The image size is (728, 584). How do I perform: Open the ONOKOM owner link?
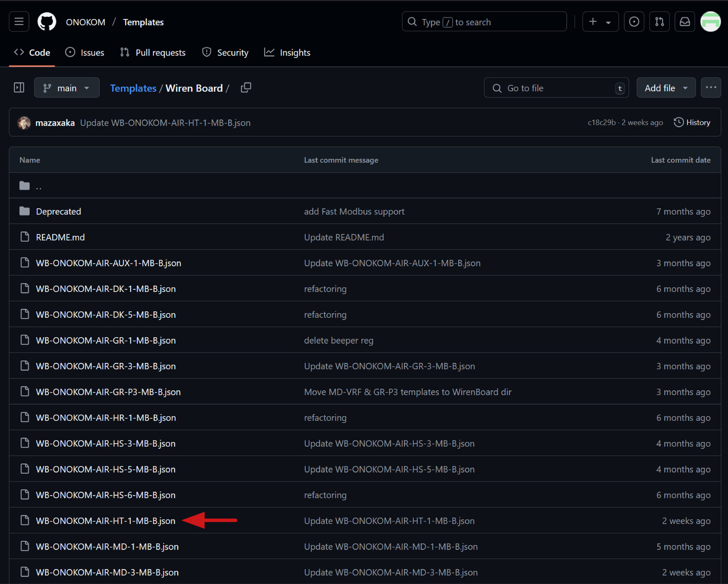pyautogui.click(x=85, y=22)
